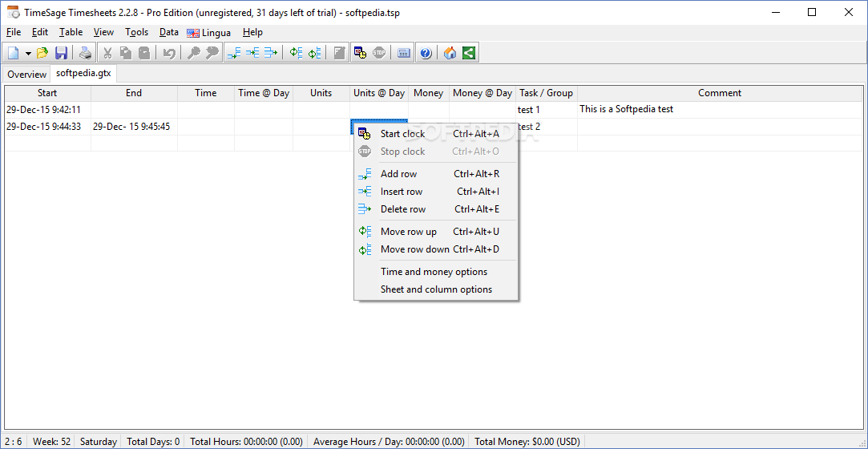Click the Paste clipboard toolbar icon
Viewport: 868px width, 449px height.
click(x=144, y=53)
